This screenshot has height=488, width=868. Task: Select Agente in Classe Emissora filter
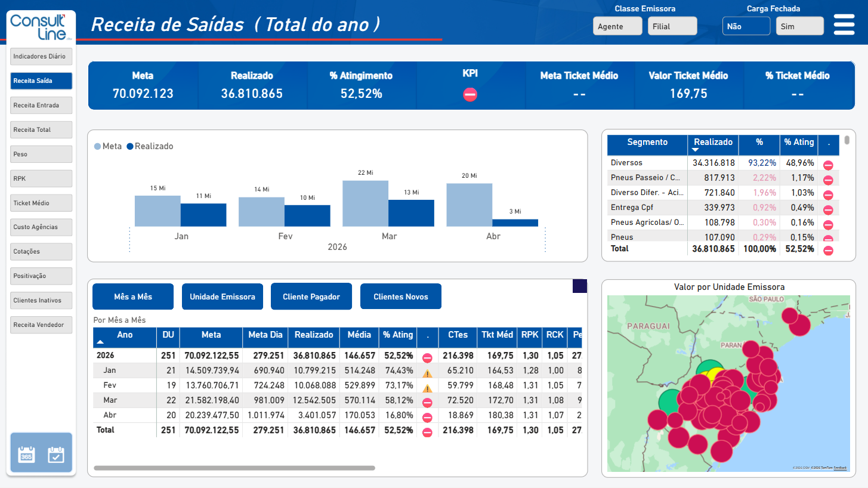[x=617, y=26]
